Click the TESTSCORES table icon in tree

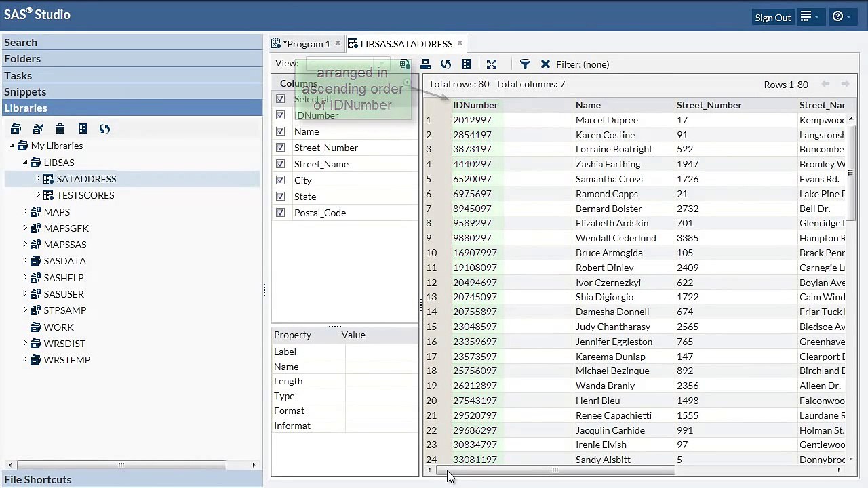coord(48,195)
